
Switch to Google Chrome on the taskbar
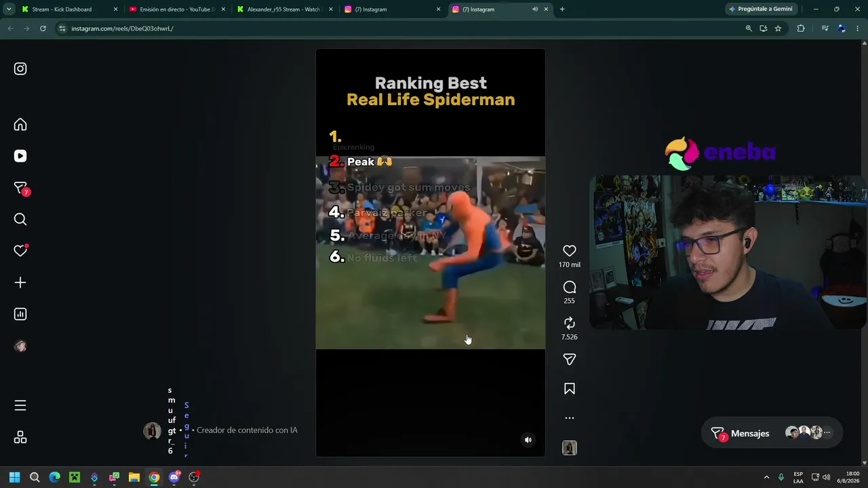(154, 477)
